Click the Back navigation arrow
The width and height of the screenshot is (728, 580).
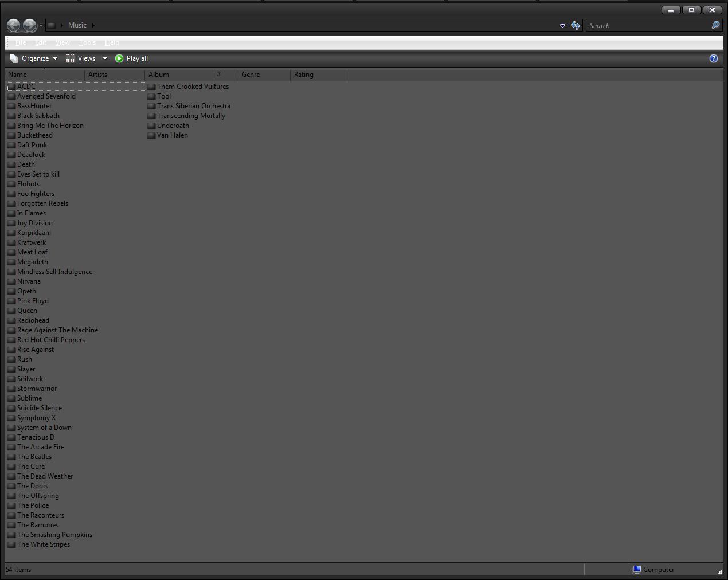click(x=13, y=25)
